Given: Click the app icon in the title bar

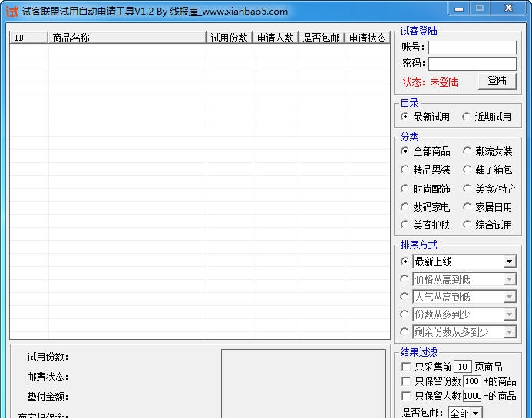Looking at the screenshot, I should click(12, 11).
